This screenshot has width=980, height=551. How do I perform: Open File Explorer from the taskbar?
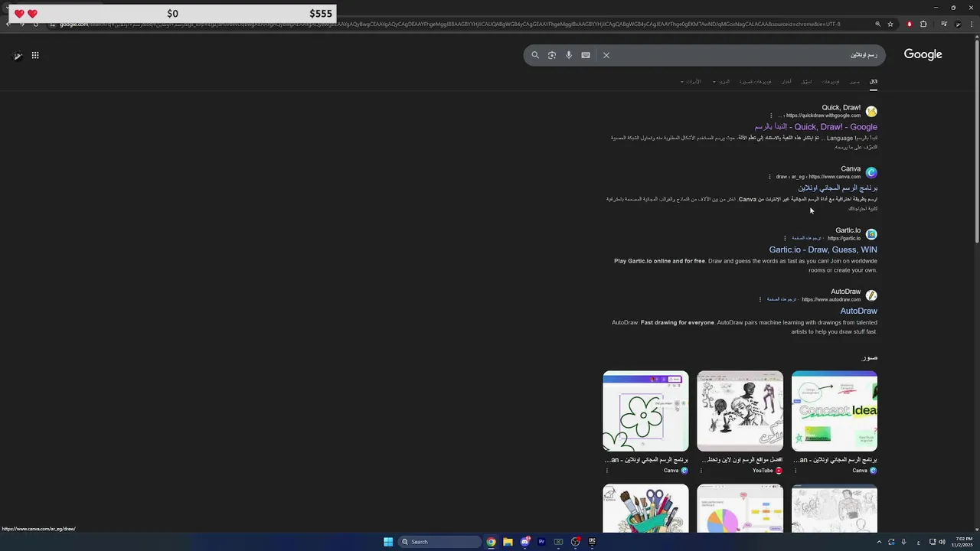(508, 542)
